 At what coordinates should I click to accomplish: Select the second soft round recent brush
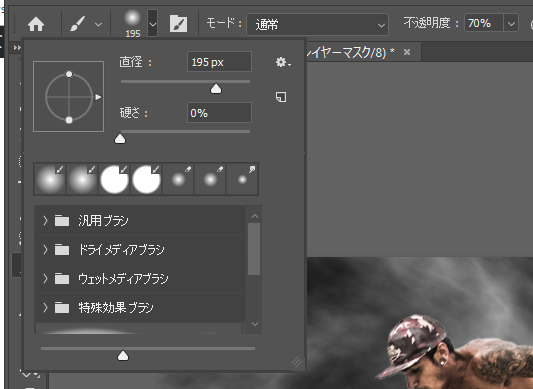[82, 179]
